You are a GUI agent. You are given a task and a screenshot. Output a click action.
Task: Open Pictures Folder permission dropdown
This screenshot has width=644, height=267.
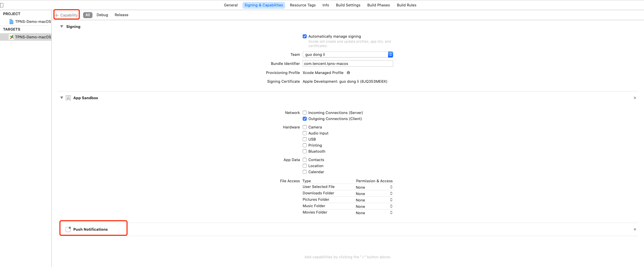pyautogui.click(x=374, y=200)
